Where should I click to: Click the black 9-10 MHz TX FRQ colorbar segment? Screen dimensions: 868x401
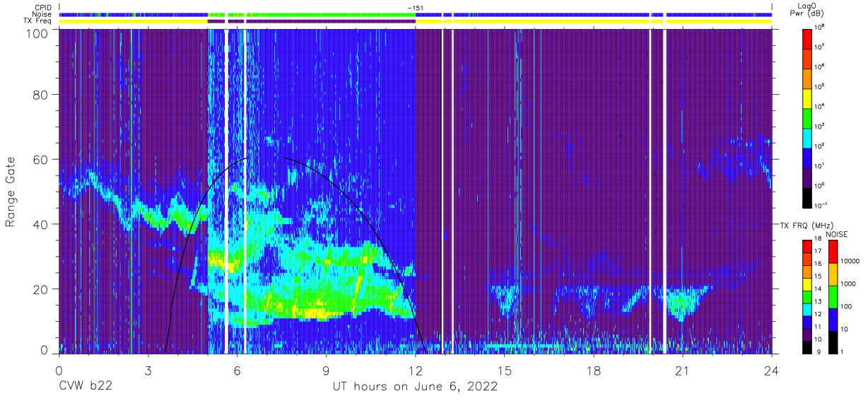[808, 347]
